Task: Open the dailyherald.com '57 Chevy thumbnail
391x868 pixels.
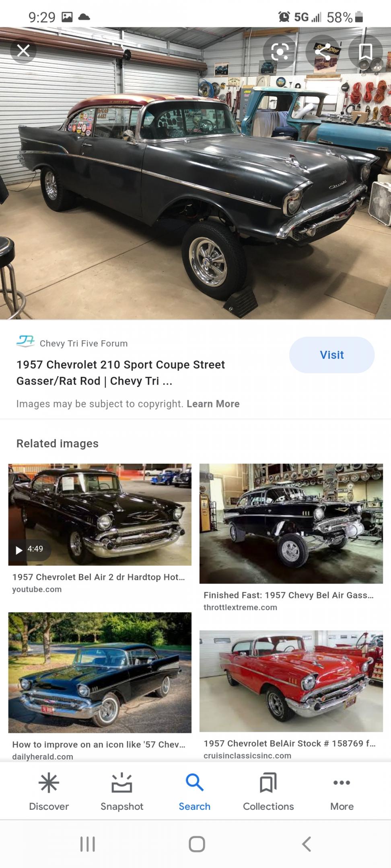Action: (x=100, y=672)
